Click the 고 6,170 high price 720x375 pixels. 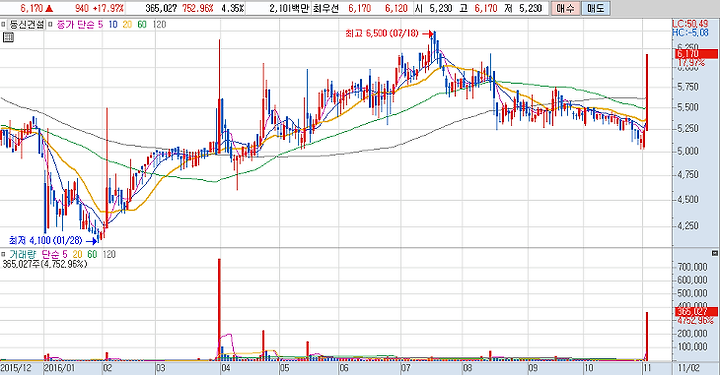click(x=478, y=8)
